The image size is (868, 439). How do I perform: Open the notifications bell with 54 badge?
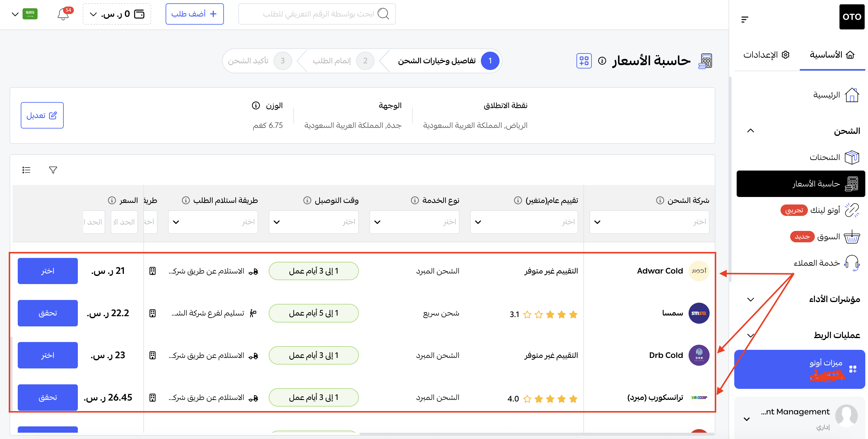(x=63, y=14)
